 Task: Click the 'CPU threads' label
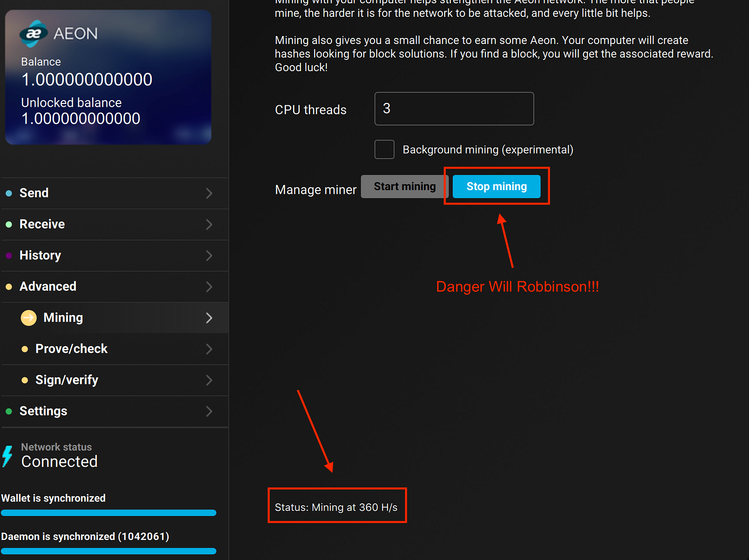point(311,110)
